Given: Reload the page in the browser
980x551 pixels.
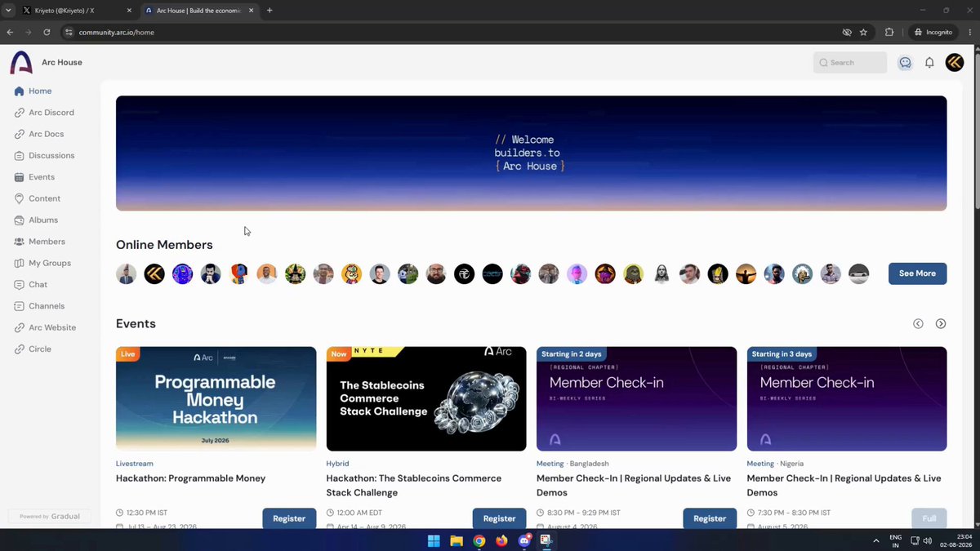Looking at the screenshot, I should point(47,33).
